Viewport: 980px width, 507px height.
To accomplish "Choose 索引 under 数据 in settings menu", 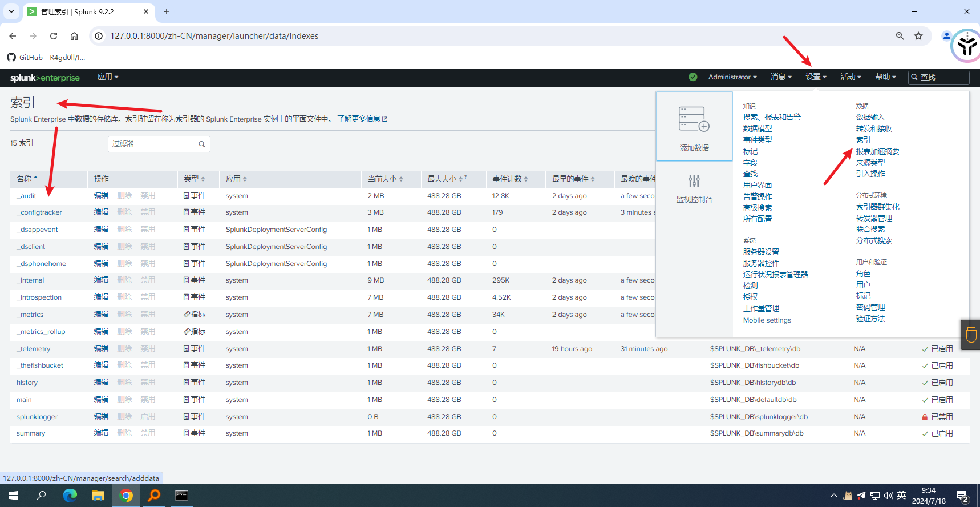I will click(x=863, y=140).
